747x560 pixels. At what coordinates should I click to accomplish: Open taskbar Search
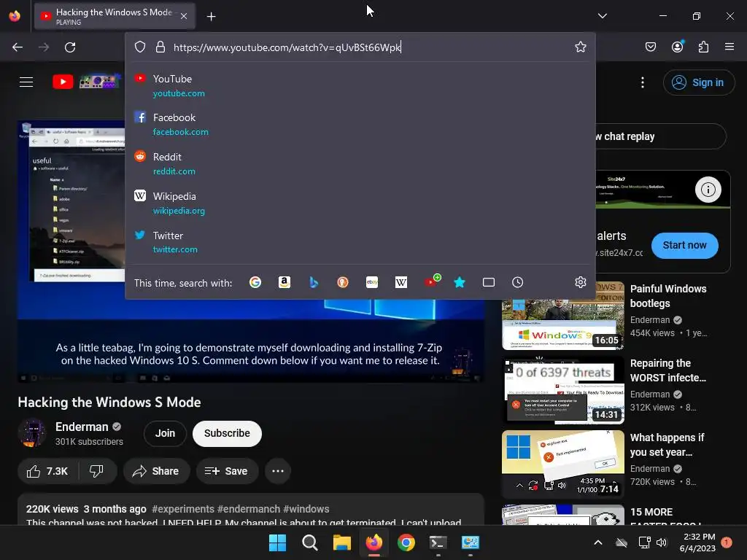(x=309, y=542)
